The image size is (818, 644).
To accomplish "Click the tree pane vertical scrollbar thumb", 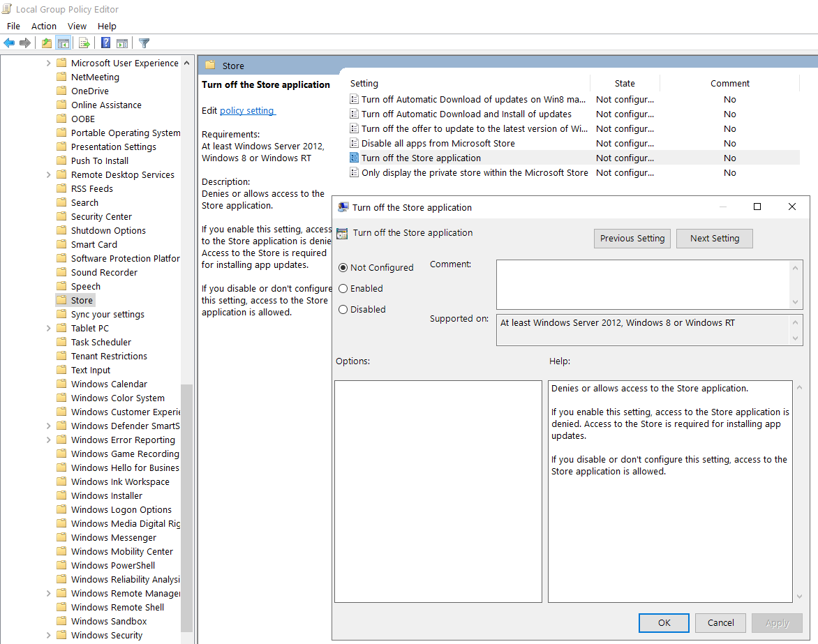I will click(x=186, y=502).
